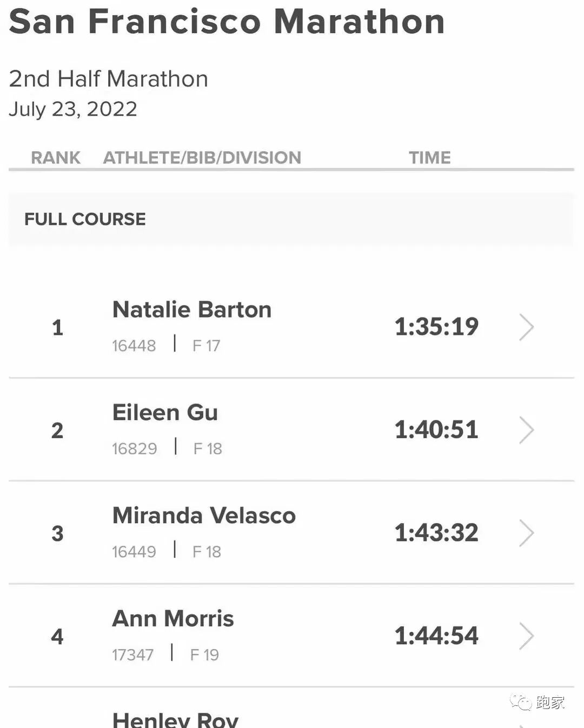Click the RANK column header
Viewport: 584px width, 728px height.
click(56, 157)
